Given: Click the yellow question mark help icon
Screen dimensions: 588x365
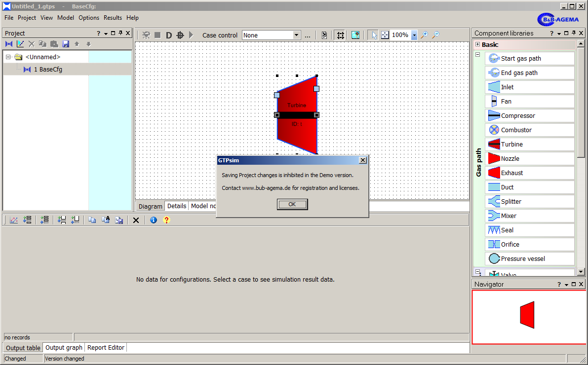Looking at the screenshot, I should click(x=166, y=220).
